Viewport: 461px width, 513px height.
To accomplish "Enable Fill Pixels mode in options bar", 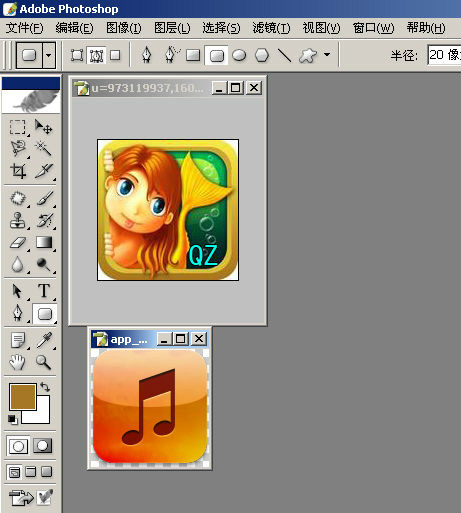I will point(115,55).
